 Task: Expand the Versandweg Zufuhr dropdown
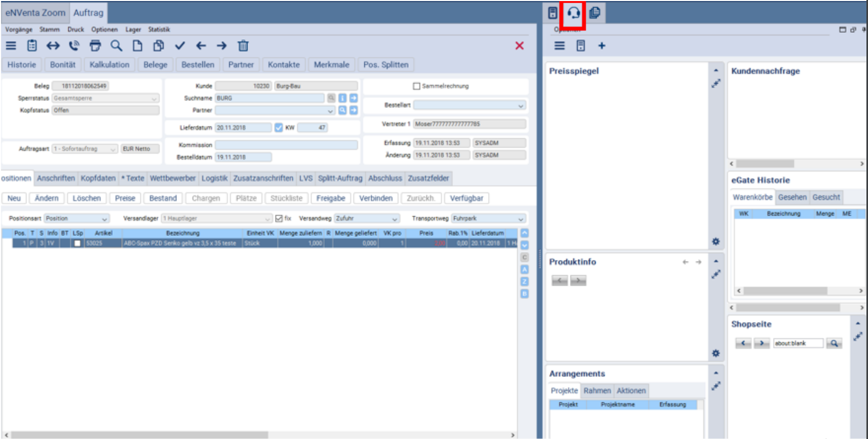pos(394,219)
